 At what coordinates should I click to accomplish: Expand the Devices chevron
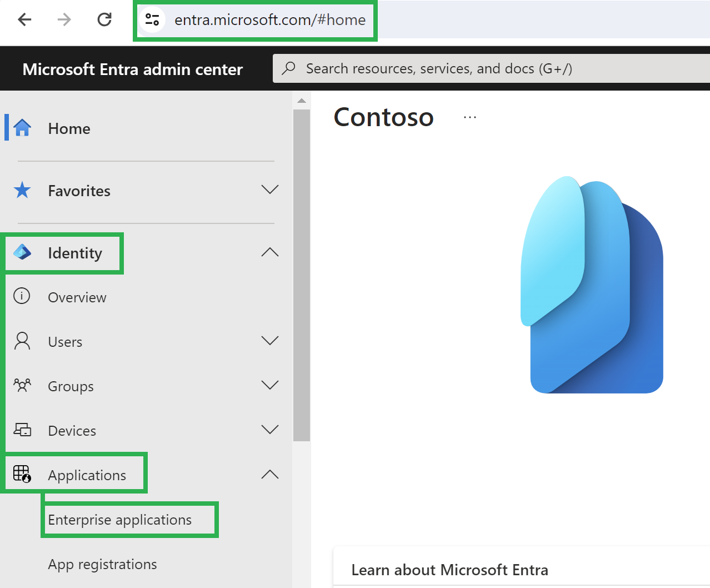270,430
